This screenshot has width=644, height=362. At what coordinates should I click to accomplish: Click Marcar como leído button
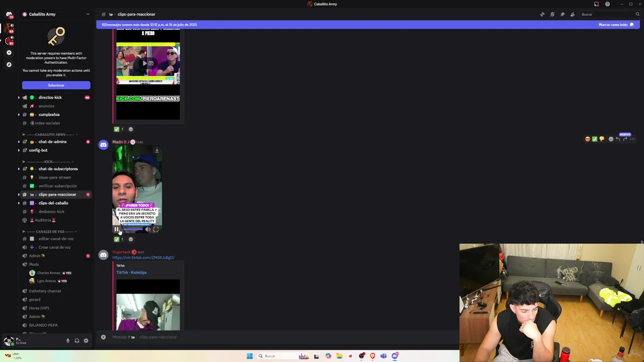click(616, 25)
